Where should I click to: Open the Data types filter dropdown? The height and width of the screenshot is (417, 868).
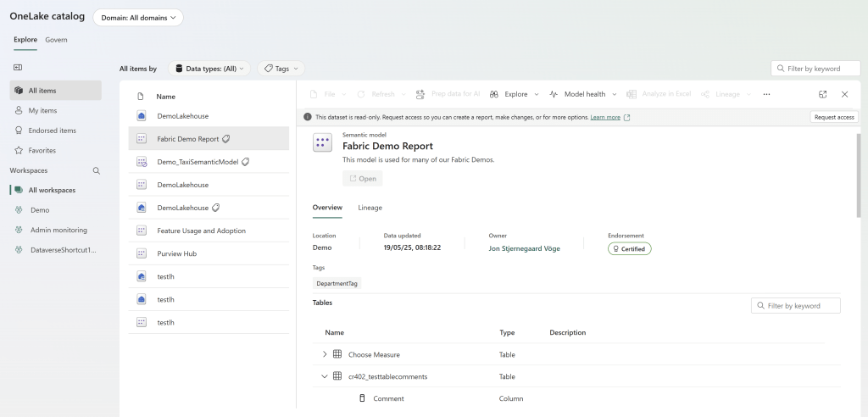pos(210,69)
